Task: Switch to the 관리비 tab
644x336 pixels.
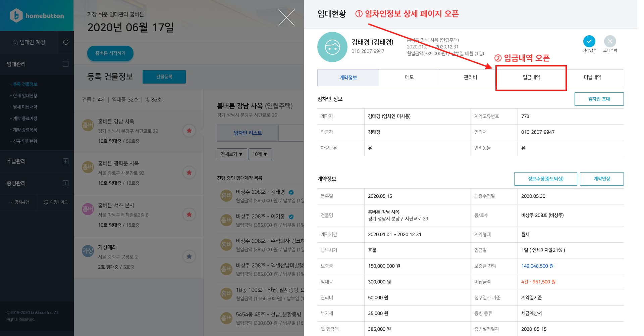Action: click(x=470, y=78)
